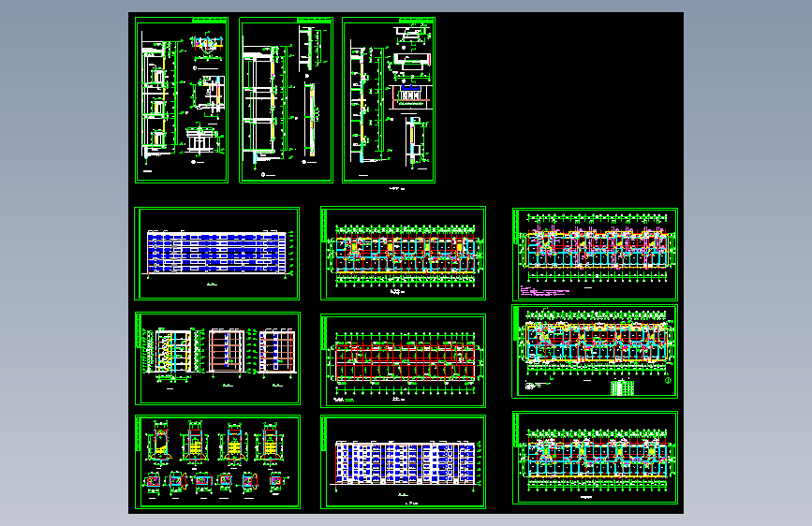
Task: Open the stair detail sheet with ten small plans
Action: tap(217, 461)
